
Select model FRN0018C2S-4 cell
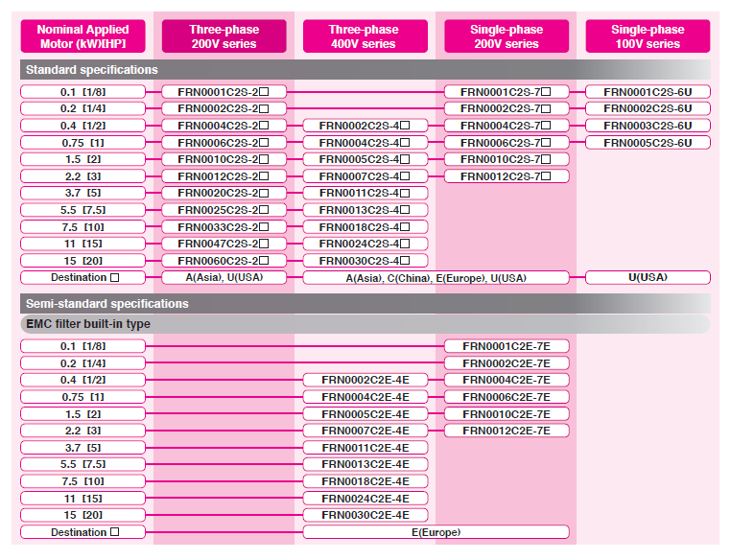coord(365,227)
